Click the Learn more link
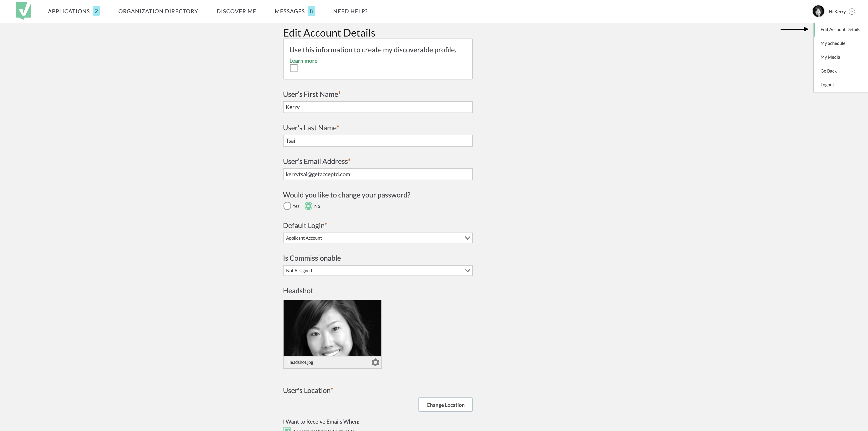 click(303, 60)
